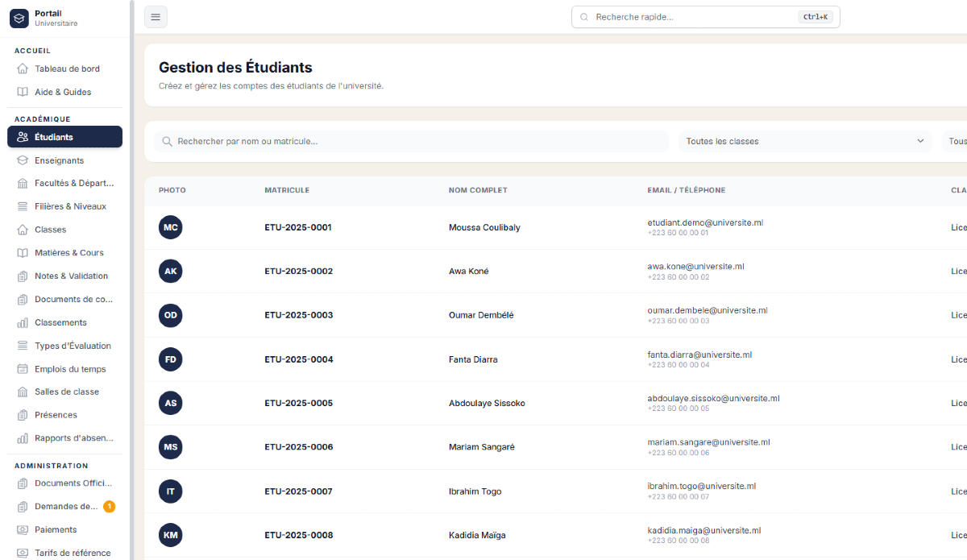Click the MC avatar of Moussa Coulibaly

coord(171,227)
